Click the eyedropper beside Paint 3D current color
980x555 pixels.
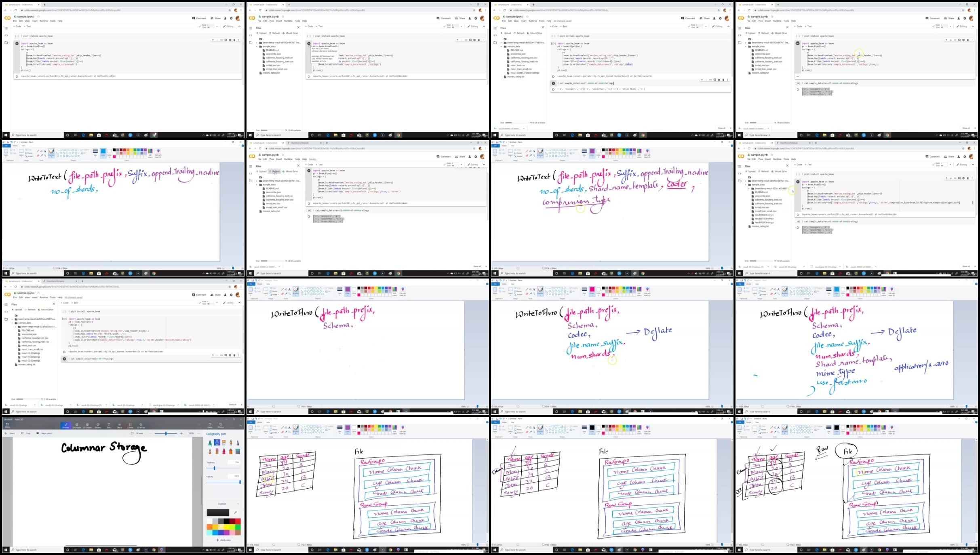coord(235,513)
